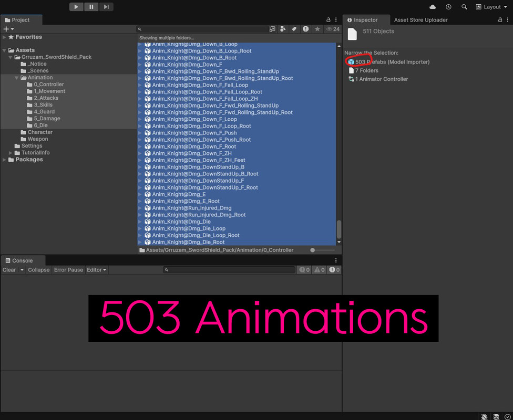
Task: Click the Clear button in the Console
Action: click(9, 270)
